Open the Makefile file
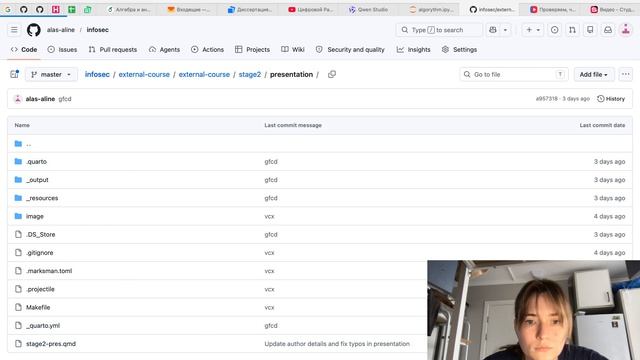 pyautogui.click(x=38, y=307)
